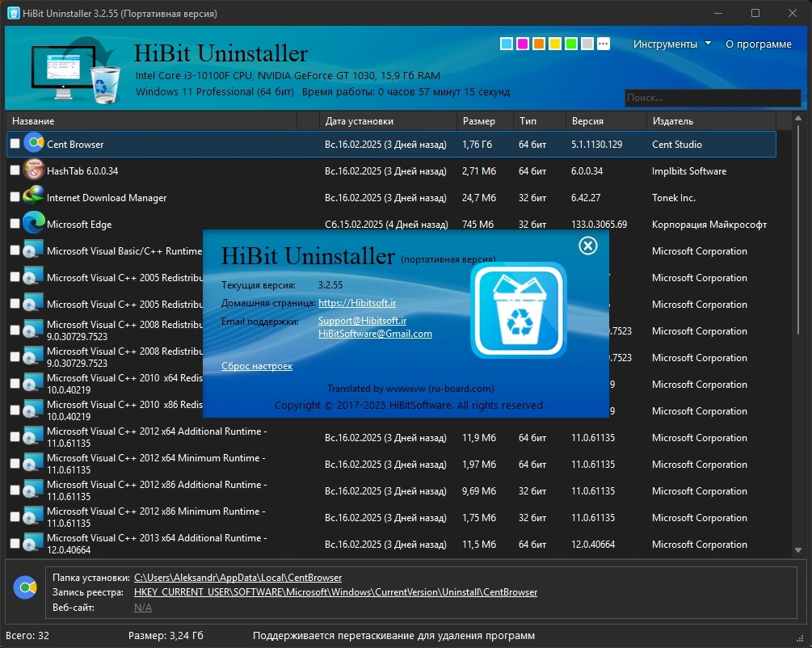Screen dimensions: 812x648
Task: Select the gray theme color swatch
Action: [587, 44]
